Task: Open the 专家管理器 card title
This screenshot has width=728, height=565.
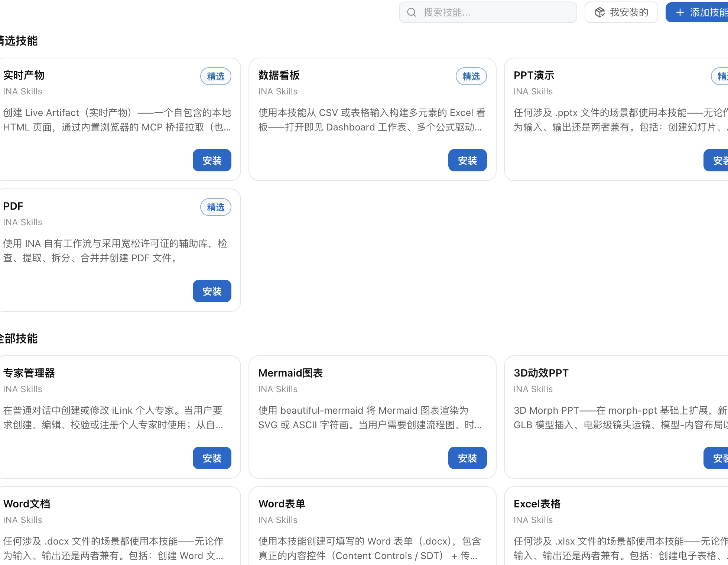Action: click(x=29, y=373)
